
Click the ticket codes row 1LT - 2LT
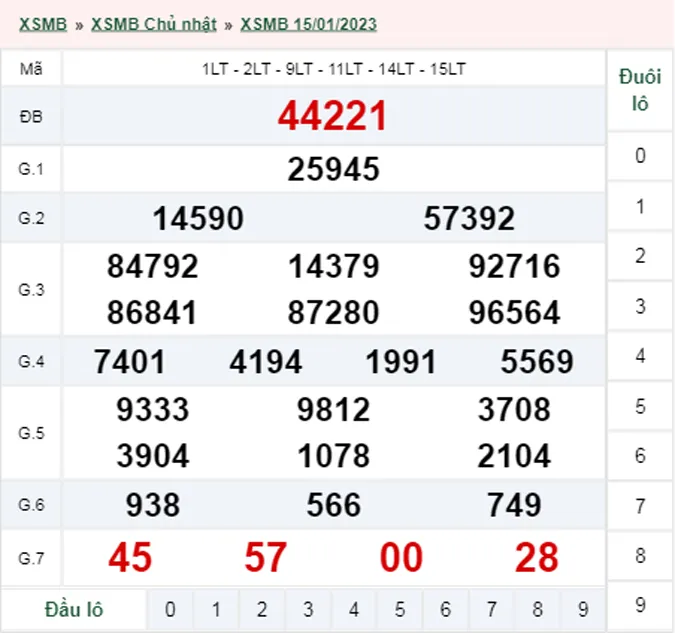tap(333, 69)
